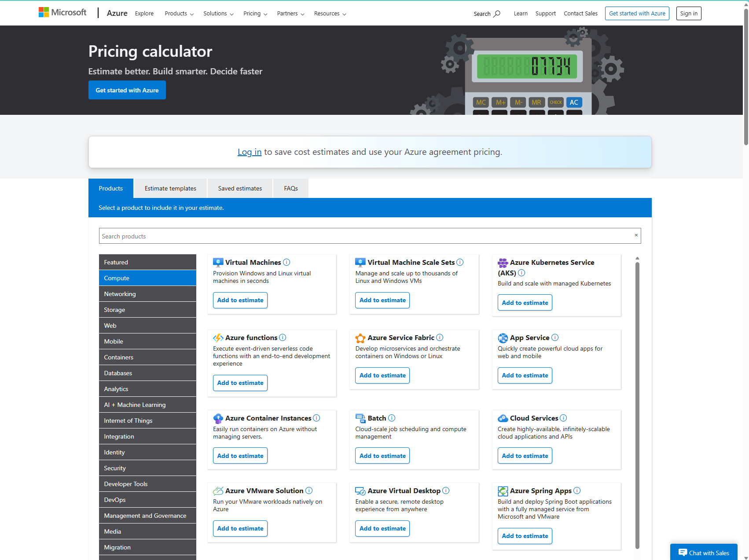Open the FAQs tab
749x560 pixels.
pos(290,188)
